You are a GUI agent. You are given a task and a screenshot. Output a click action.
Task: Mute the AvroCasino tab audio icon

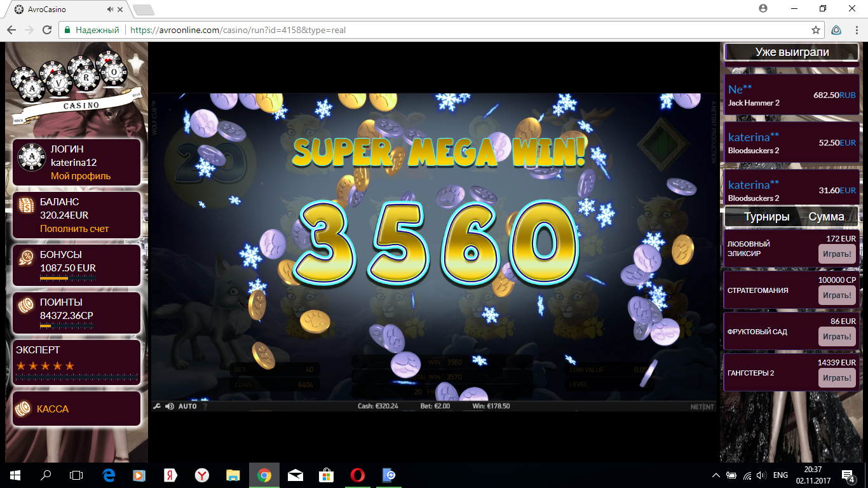point(111,10)
